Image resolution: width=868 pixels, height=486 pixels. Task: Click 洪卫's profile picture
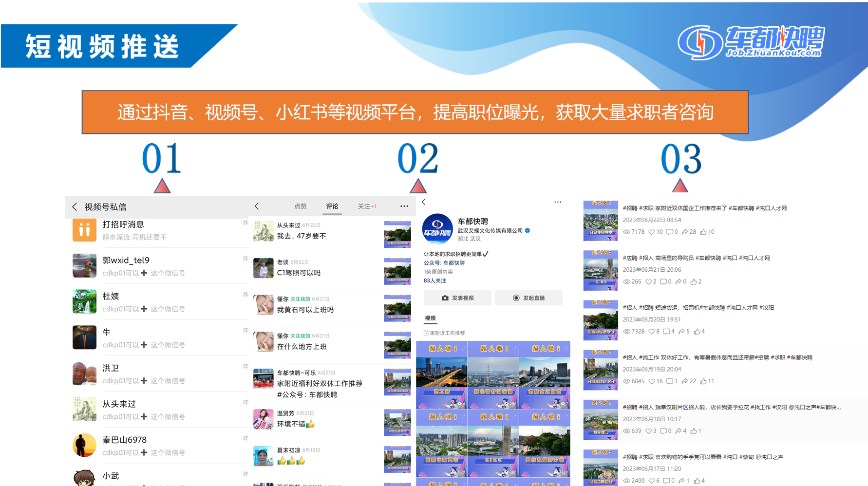tap(84, 374)
